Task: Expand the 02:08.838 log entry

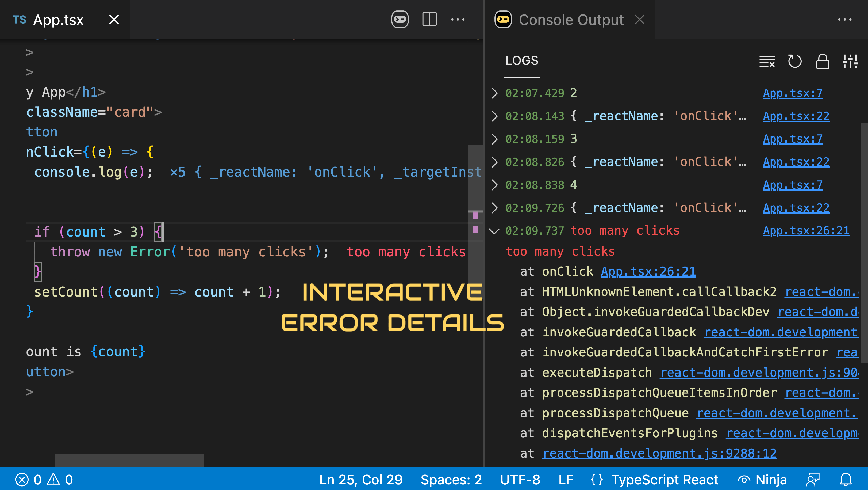Action: click(494, 185)
